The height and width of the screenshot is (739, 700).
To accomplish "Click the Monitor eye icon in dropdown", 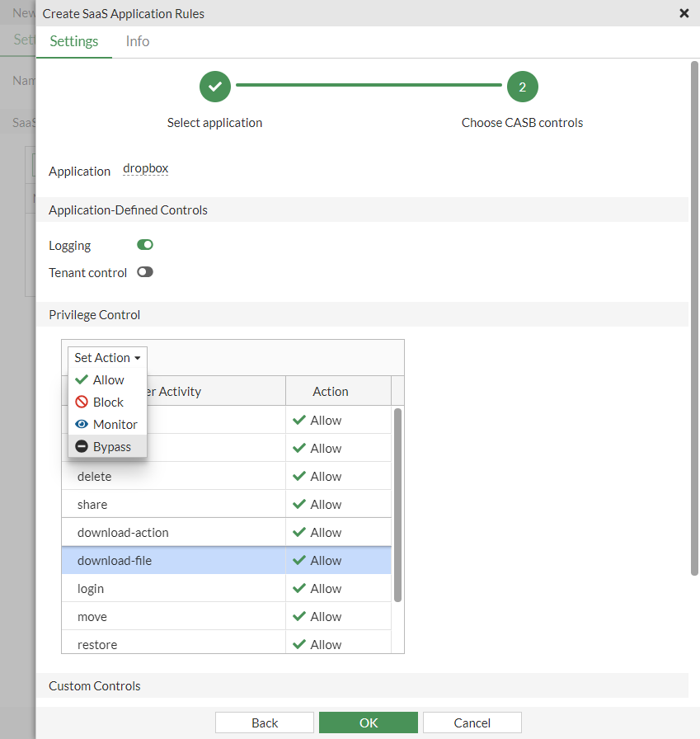I will [81, 425].
